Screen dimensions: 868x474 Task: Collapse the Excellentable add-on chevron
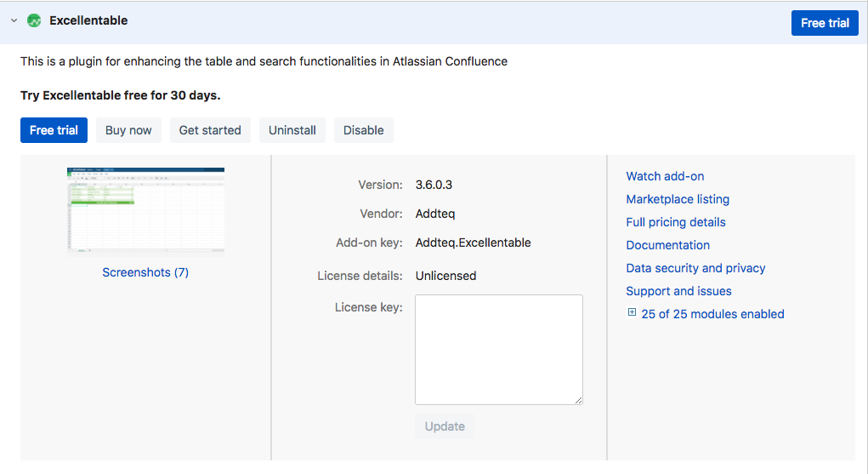click(x=14, y=20)
